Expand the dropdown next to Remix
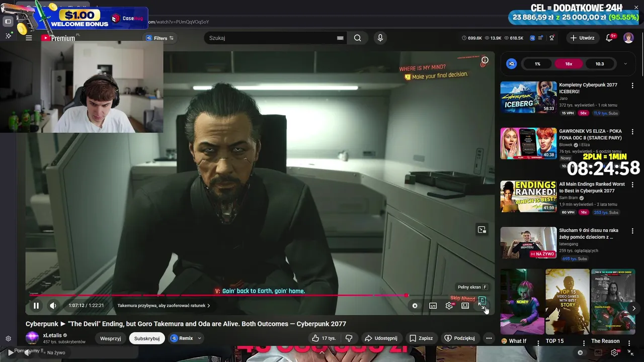 pos(200,338)
